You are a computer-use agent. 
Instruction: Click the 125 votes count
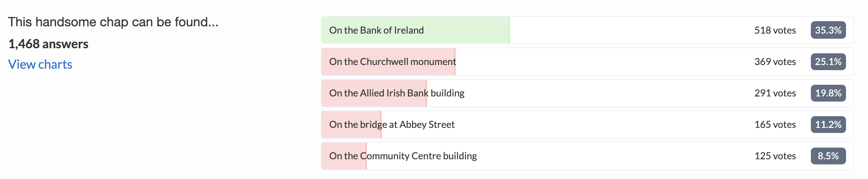pos(775,156)
